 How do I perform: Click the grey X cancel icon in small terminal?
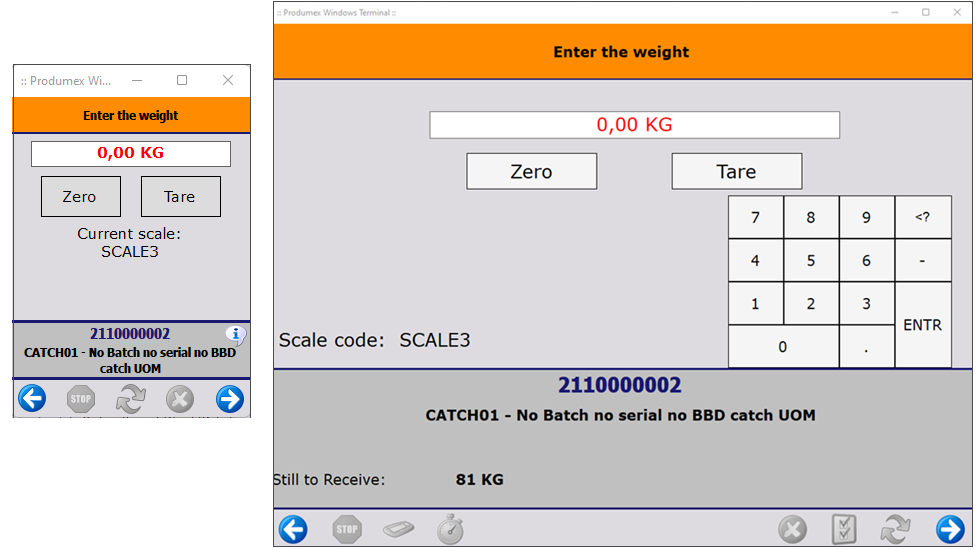180,399
